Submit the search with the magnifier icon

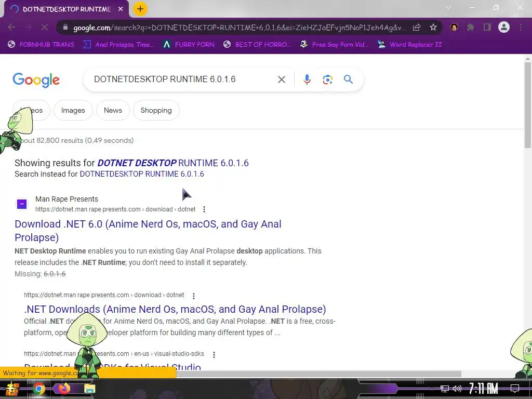348,79
